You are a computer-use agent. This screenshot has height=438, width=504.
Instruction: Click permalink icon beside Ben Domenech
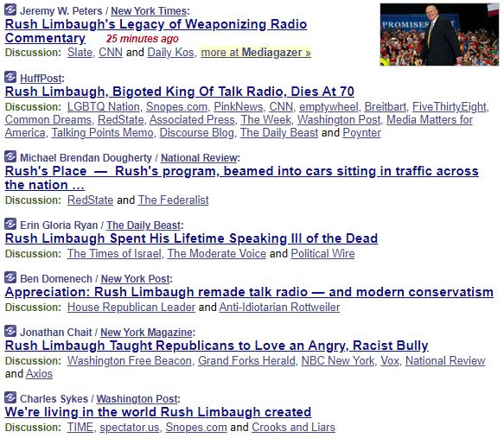pyautogui.click(x=10, y=278)
